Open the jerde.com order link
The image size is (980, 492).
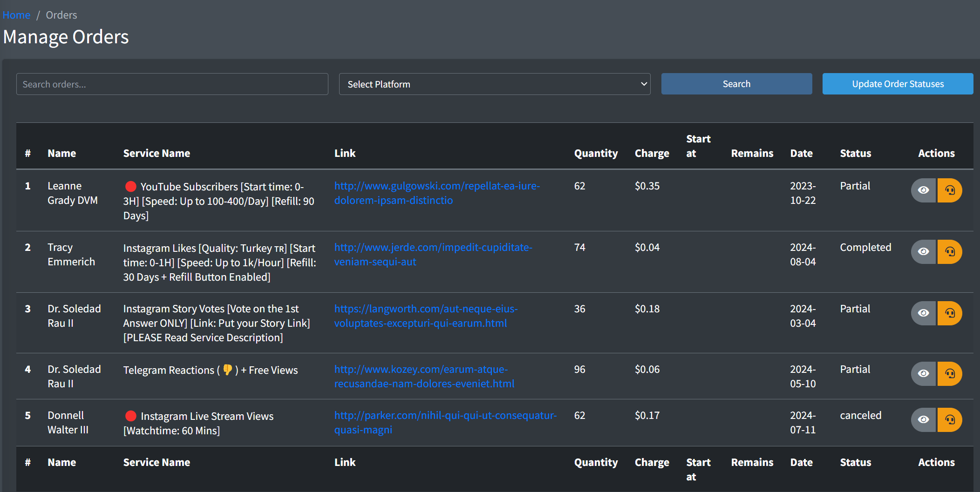[x=433, y=255]
